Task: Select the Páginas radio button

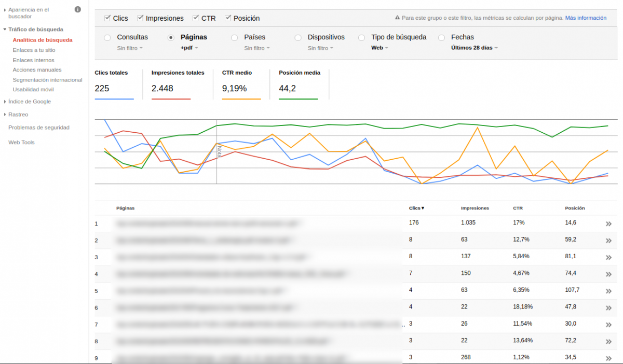Action: [171, 37]
